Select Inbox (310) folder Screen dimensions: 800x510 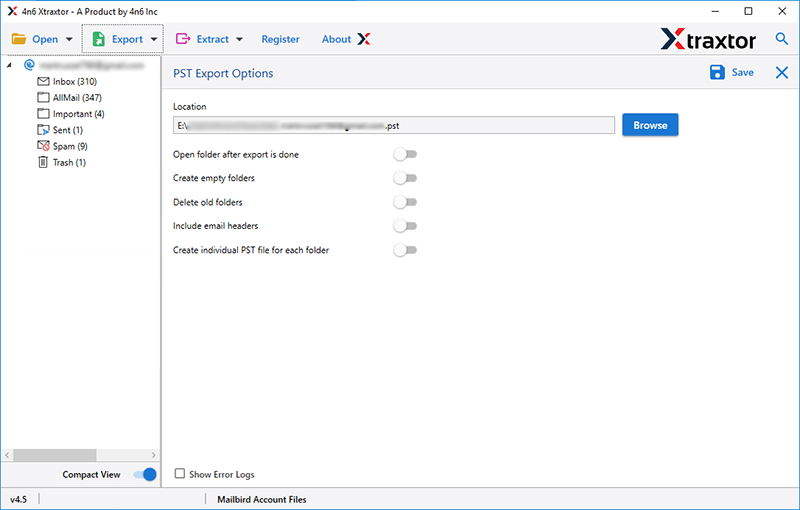[x=74, y=82]
